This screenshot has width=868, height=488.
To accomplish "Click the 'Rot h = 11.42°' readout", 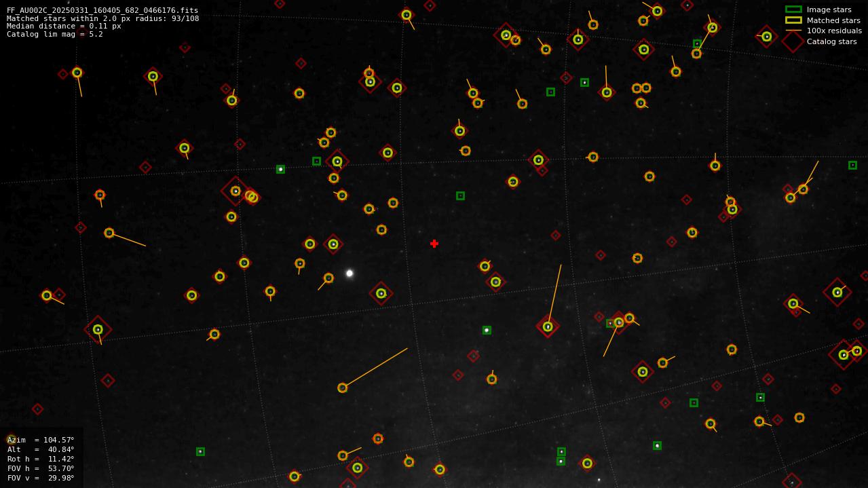I will [x=41, y=459].
